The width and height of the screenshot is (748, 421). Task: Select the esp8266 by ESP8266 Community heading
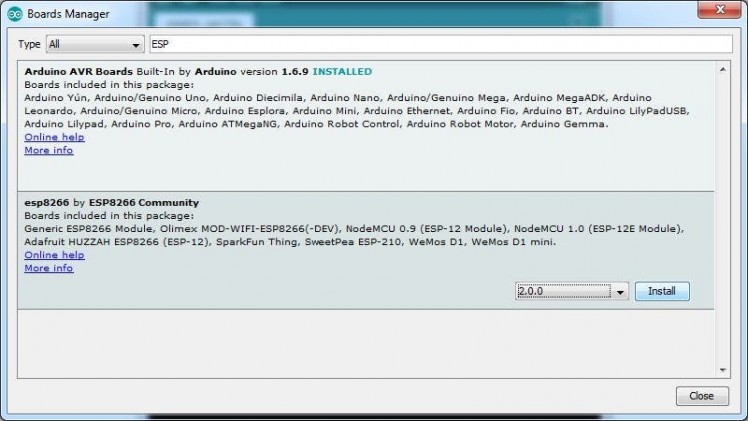click(x=112, y=203)
